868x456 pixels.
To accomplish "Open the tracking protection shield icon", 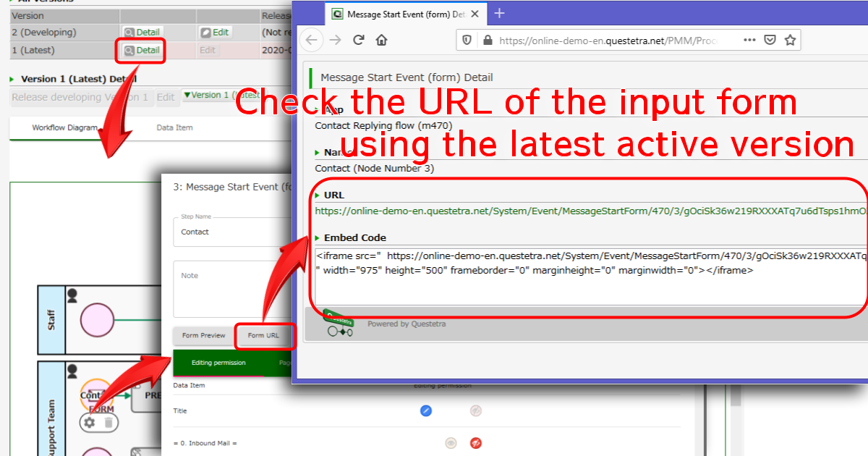I will (x=467, y=41).
